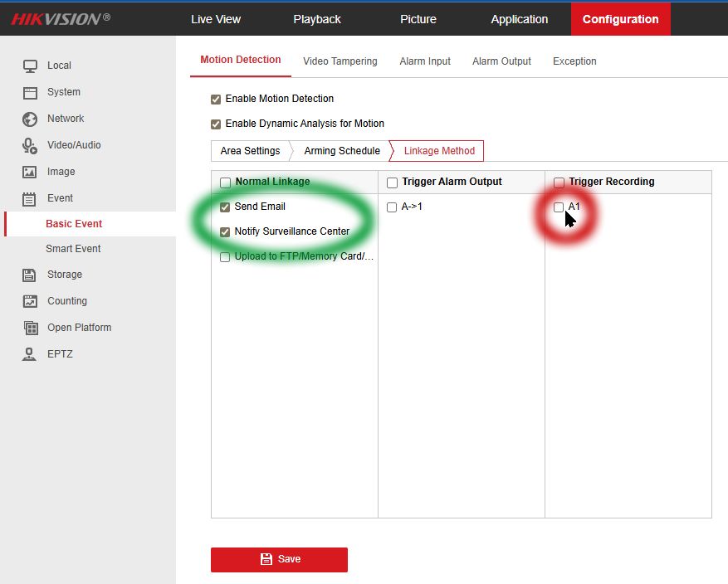Open the Application tab

coord(520,19)
